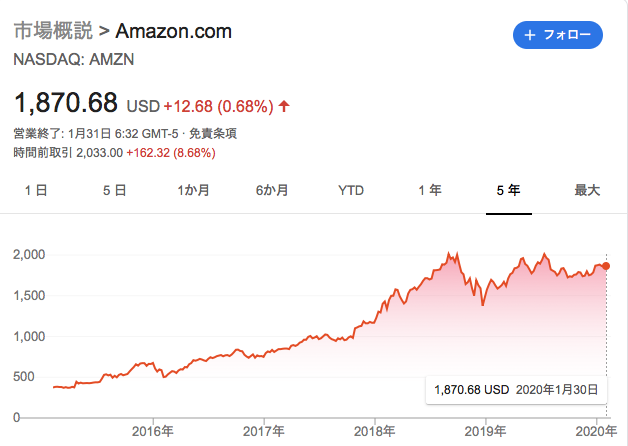Switch to the 6か月 range tab
628x446 pixels.
pyautogui.click(x=272, y=190)
